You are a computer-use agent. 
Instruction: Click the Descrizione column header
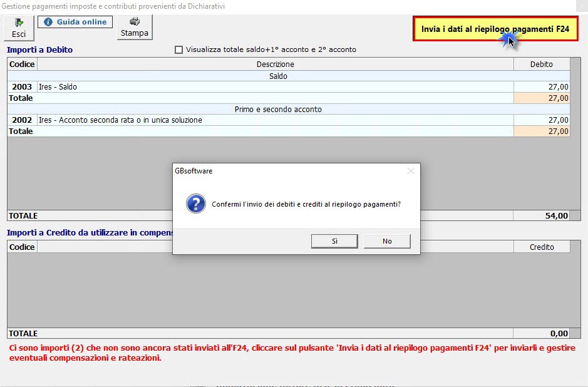click(x=276, y=64)
